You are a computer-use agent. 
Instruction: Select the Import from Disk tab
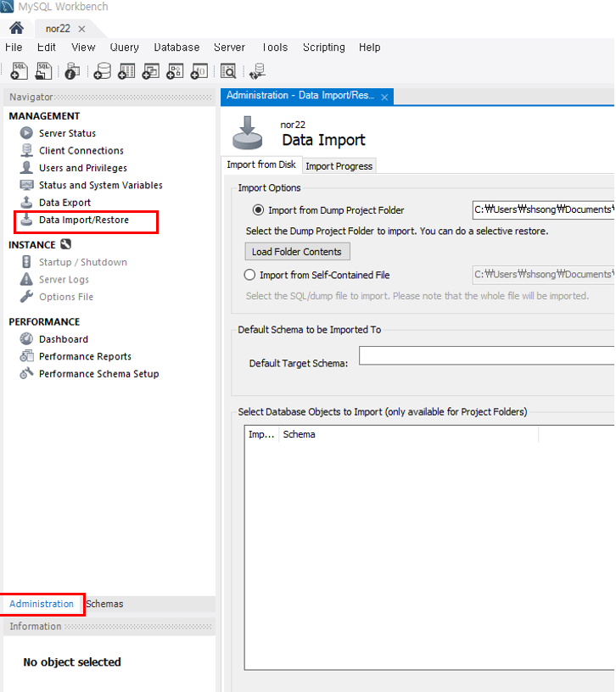(x=261, y=165)
